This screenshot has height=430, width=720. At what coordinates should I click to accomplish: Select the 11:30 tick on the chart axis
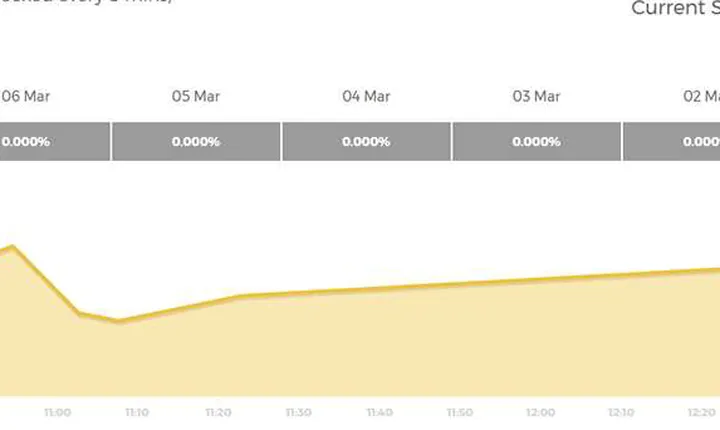[298, 413]
